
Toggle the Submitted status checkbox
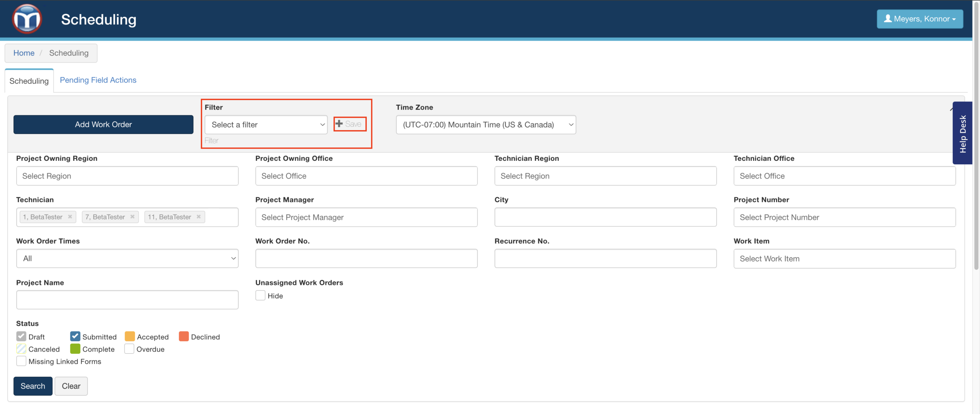point(75,337)
